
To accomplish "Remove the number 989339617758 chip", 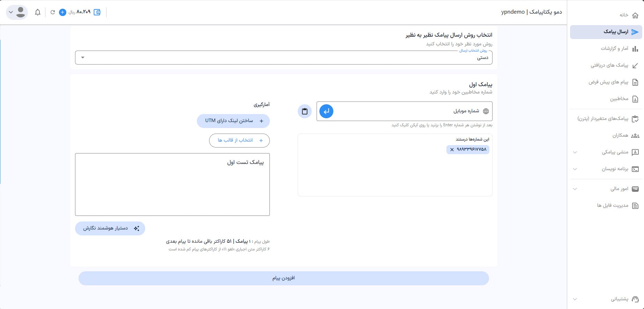I will point(452,150).
